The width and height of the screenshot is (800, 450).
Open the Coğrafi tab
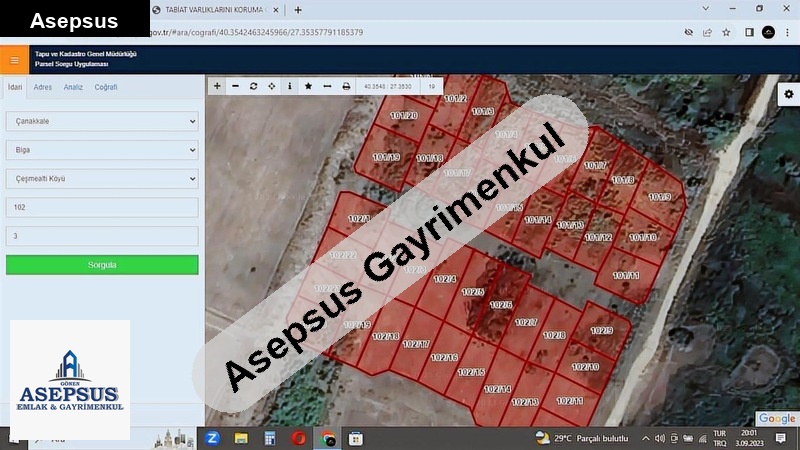pyautogui.click(x=106, y=87)
